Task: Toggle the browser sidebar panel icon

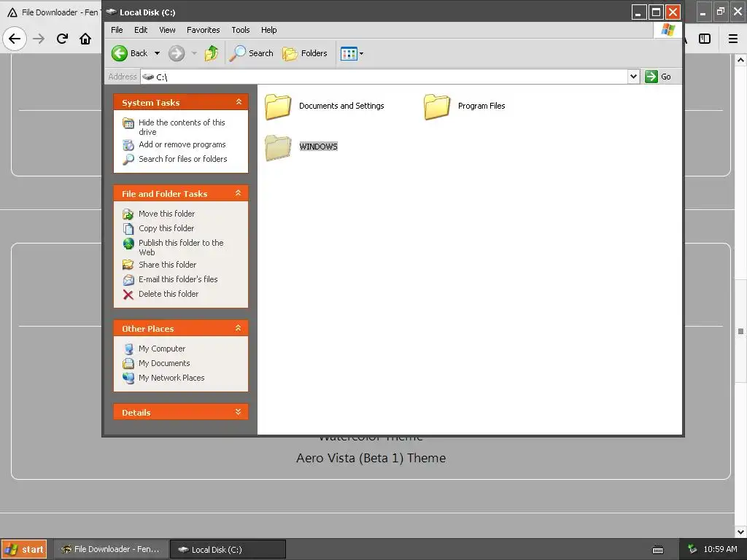Action: 705,39
